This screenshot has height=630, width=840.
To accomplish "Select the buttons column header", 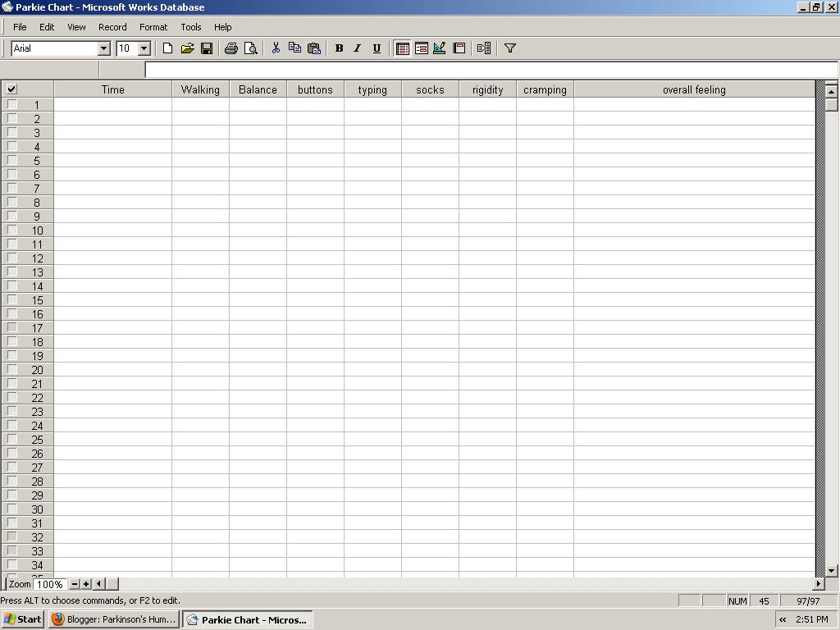I will pos(315,89).
